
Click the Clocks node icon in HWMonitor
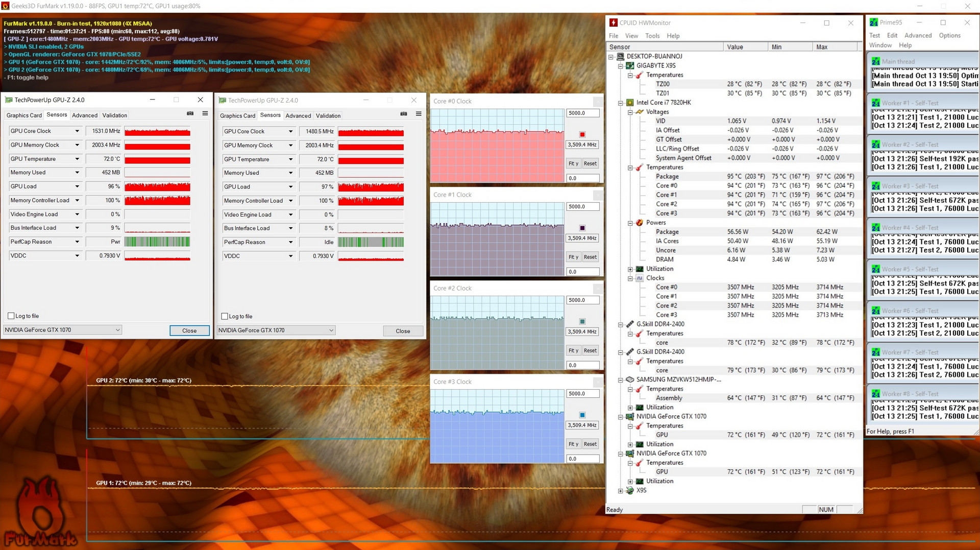640,278
